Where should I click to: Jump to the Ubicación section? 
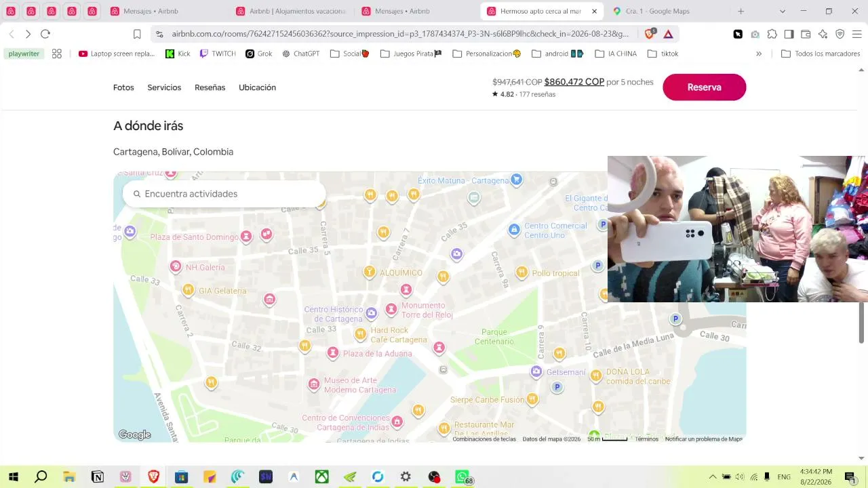257,87
